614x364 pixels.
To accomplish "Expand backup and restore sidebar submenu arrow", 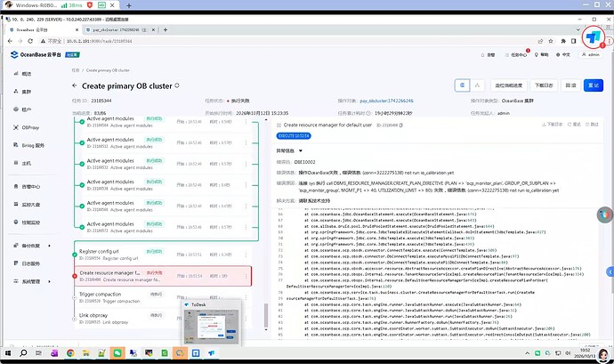I will pyautogui.click(x=49, y=246).
